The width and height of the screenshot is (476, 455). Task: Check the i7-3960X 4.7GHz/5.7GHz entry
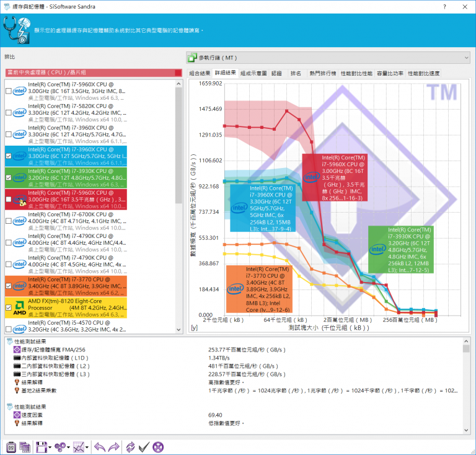coord(9,134)
